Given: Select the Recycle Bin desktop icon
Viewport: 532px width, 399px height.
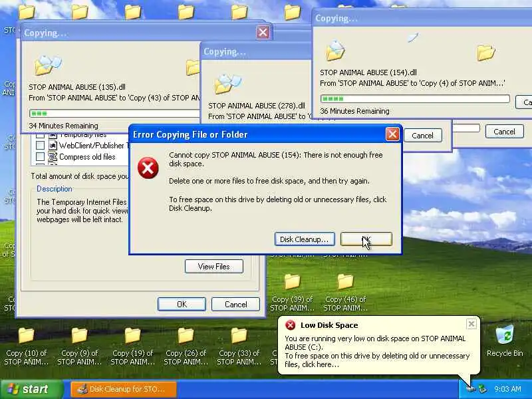Looking at the screenshot, I should click(x=505, y=341).
